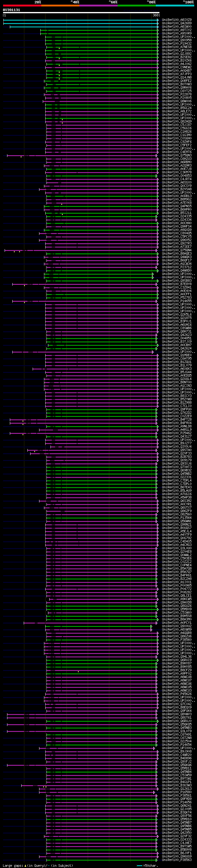Click the white query sequence ruler bar
197x868 pixels.
coord(81,13)
